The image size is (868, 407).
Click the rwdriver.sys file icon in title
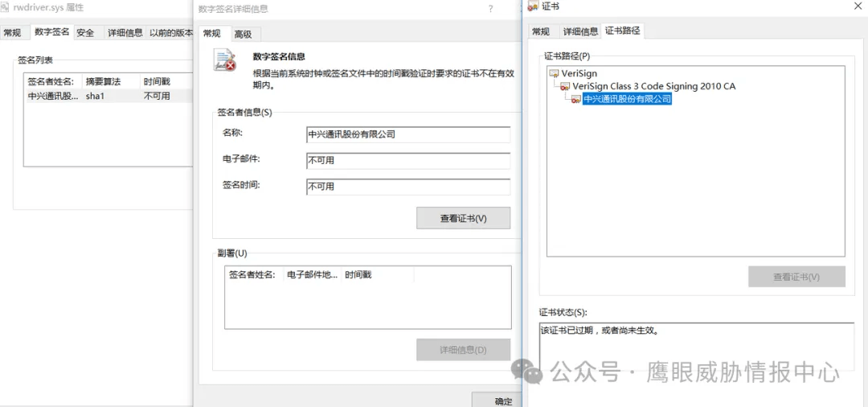6,8
